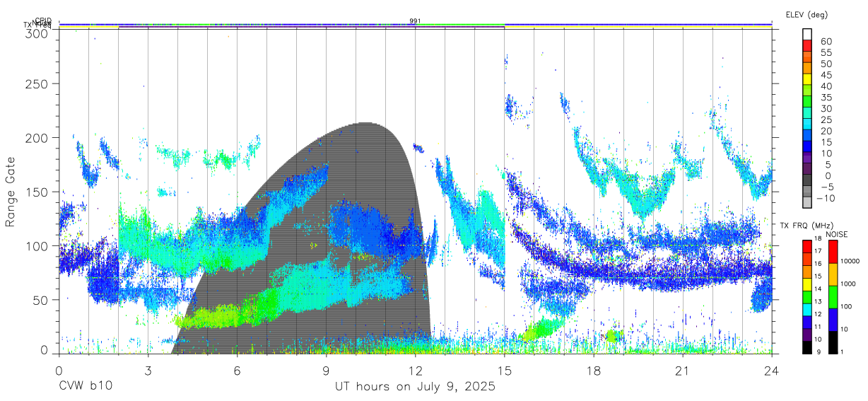Click the '20' label on the ELEV colorbar
This screenshot has width=868, height=401.
pyautogui.click(x=826, y=131)
